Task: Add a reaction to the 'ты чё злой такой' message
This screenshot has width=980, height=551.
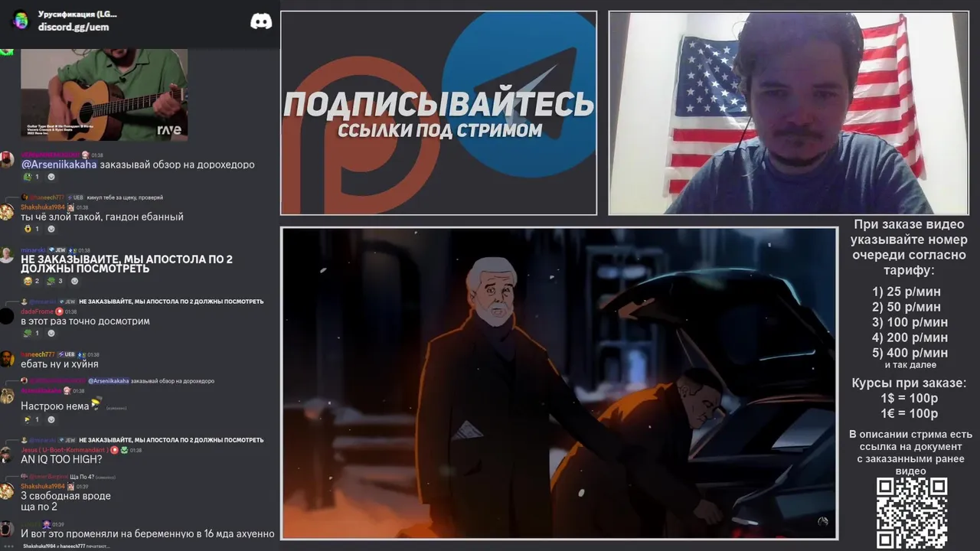Action: click(x=51, y=229)
